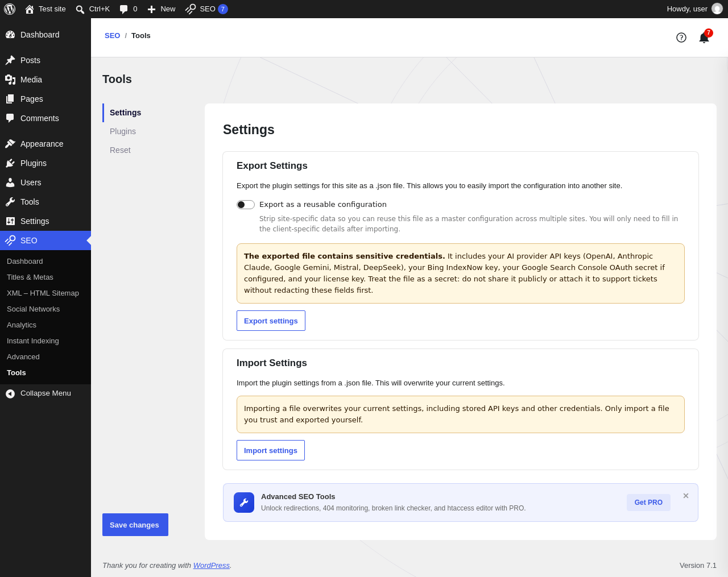Image resolution: width=728 pixels, height=577 pixels.
Task: Click the Import settings button
Action: (271, 450)
